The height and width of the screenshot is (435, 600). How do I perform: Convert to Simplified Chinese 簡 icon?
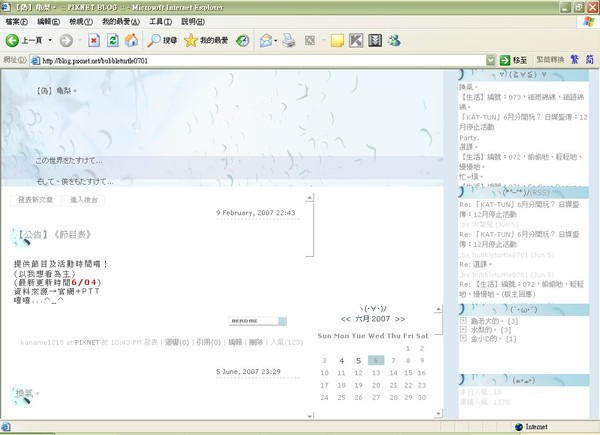[x=590, y=59]
